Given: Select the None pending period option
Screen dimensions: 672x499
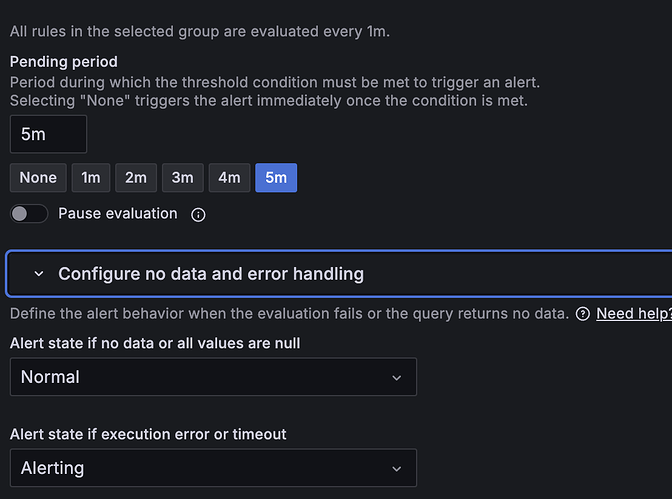Looking at the screenshot, I should pos(38,177).
